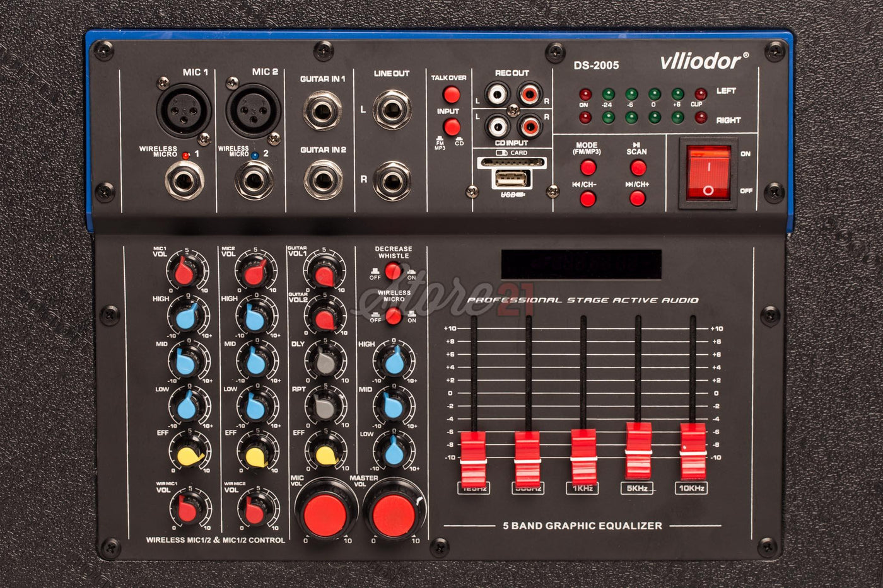Click the MIC 1 XLR input socket

184,110
